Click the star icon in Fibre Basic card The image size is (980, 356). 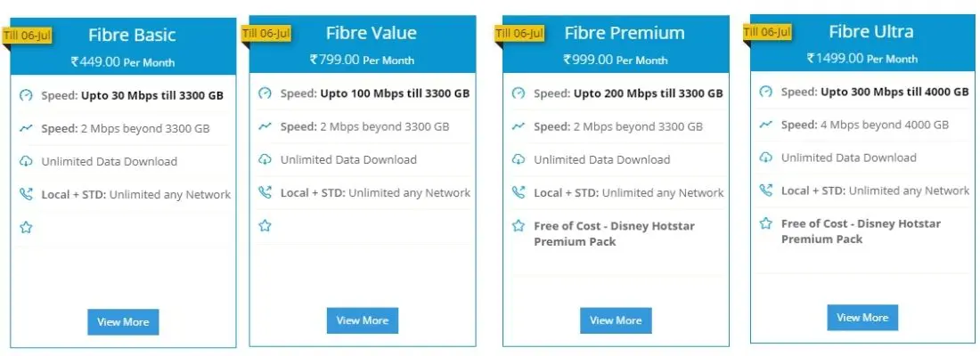click(26, 227)
